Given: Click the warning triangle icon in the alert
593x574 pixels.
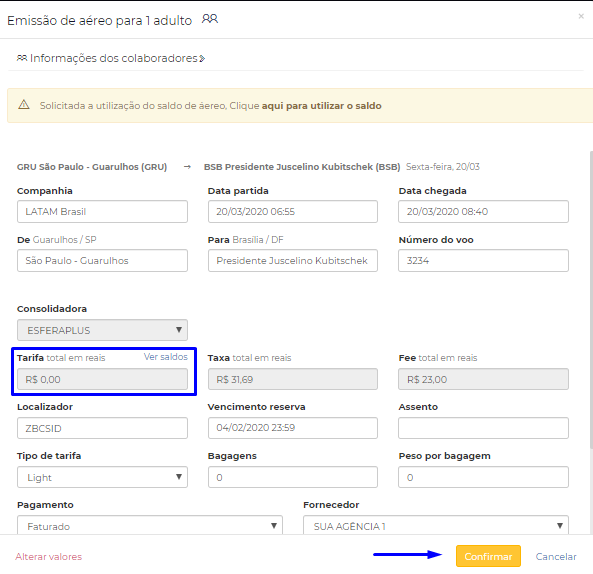Looking at the screenshot, I should (24, 105).
